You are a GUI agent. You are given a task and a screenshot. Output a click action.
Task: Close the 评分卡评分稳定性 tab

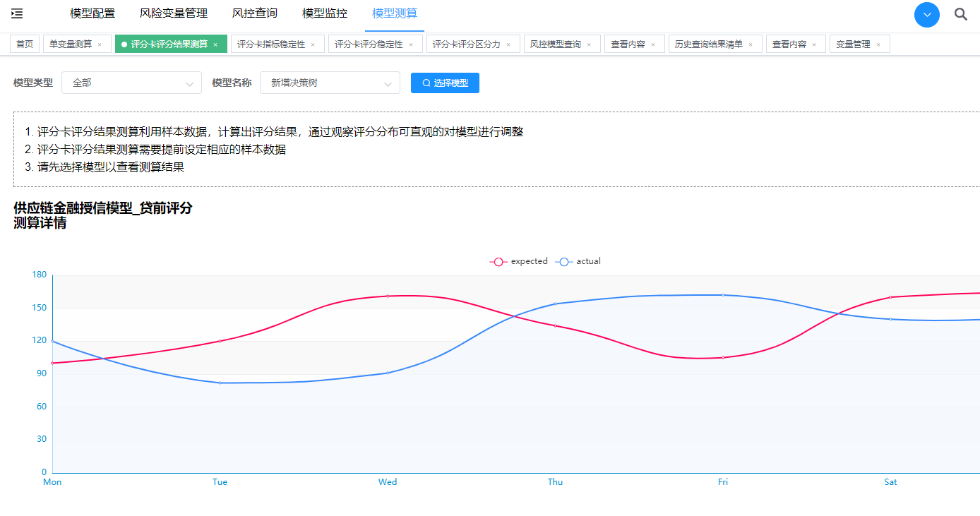click(411, 44)
